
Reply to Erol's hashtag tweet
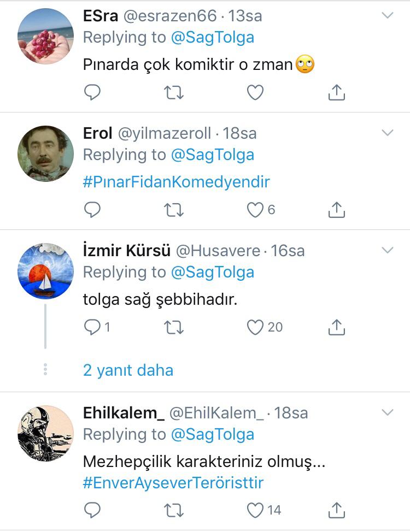(x=92, y=210)
